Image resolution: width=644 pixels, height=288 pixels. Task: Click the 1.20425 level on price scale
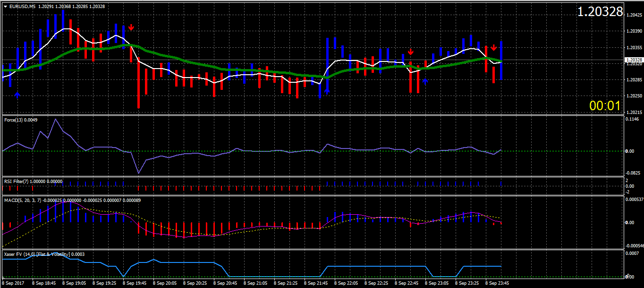pos(634,15)
